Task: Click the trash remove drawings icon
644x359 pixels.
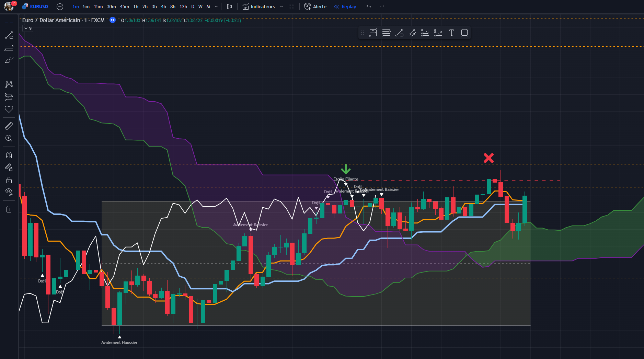Action: tap(9, 209)
